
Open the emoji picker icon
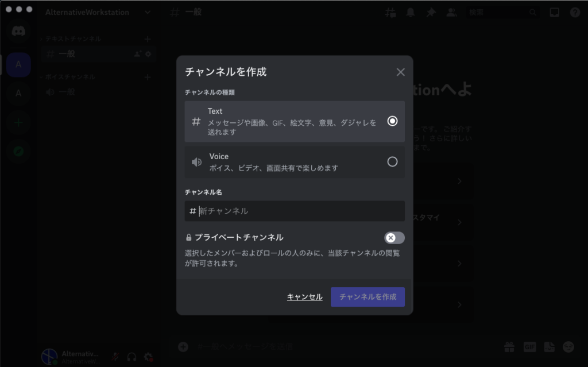point(568,346)
